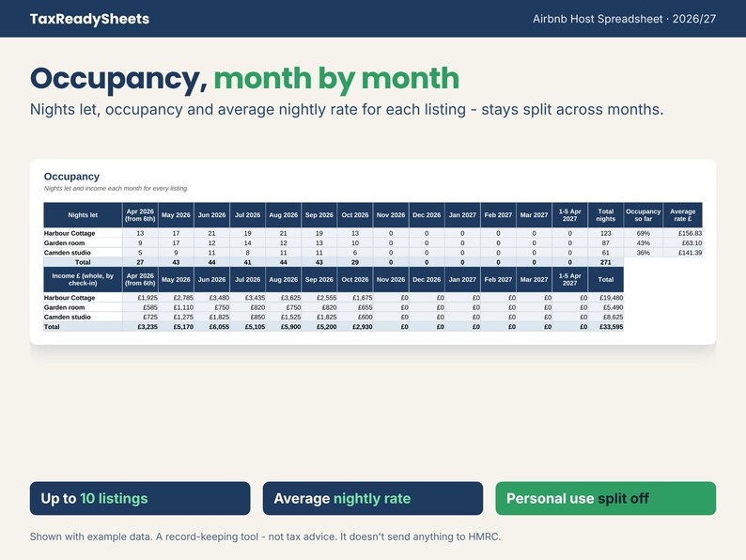Select the 87 total nights cell
The height and width of the screenshot is (560, 746).
coord(606,242)
